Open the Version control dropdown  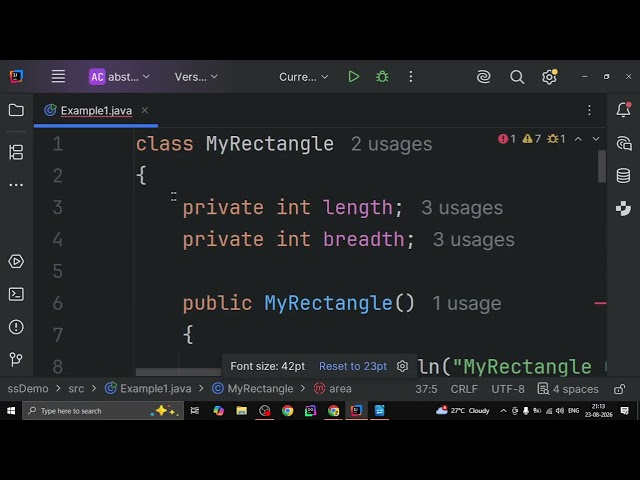tap(196, 77)
